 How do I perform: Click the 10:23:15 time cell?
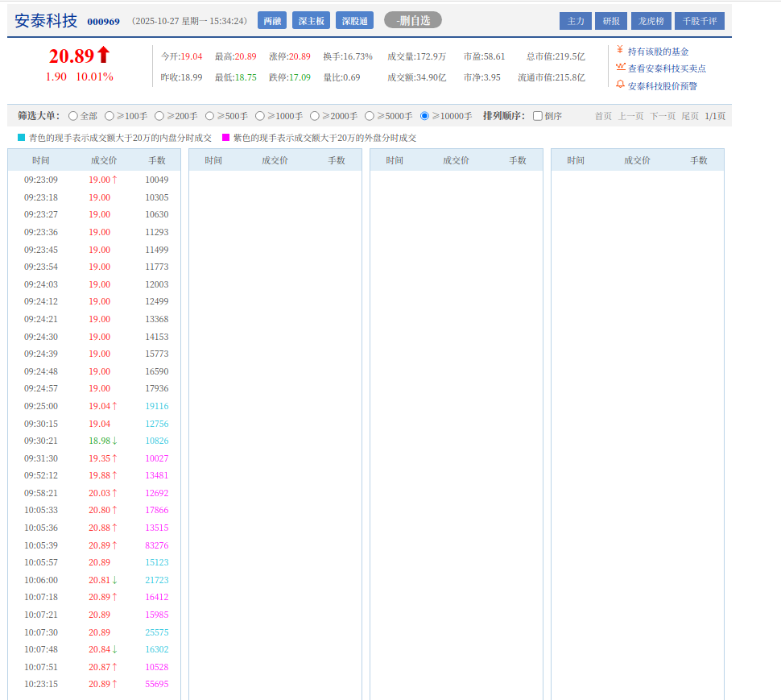pyautogui.click(x=41, y=684)
